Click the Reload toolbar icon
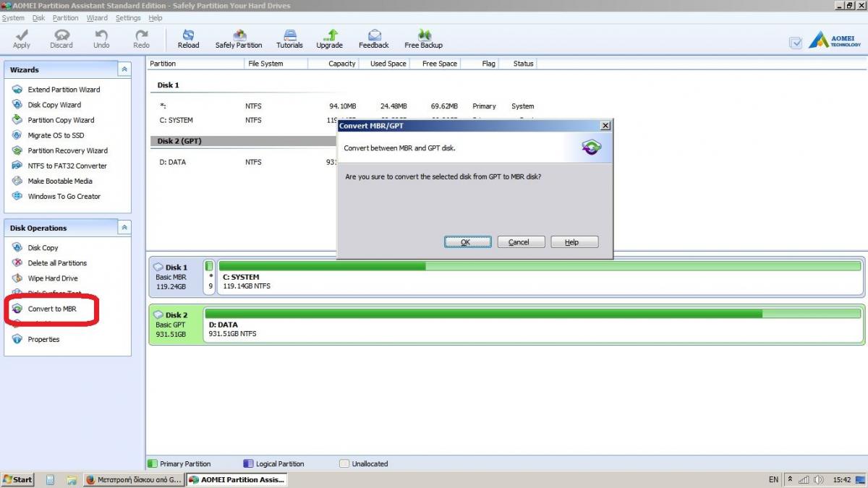The width and height of the screenshot is (868, 488). coord(188,39)
